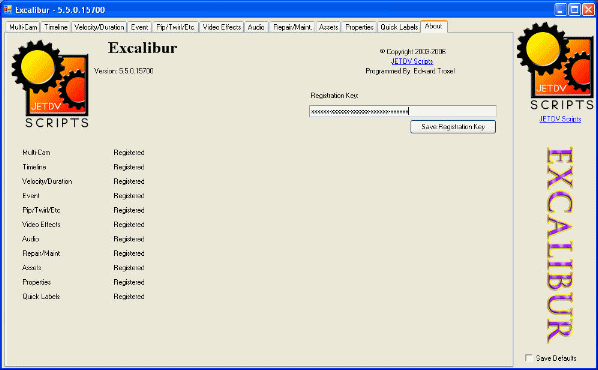The width and height of the screenshot is (598, 370).
Task: Click the Assets row label in the list
Action: click(32, 268)
